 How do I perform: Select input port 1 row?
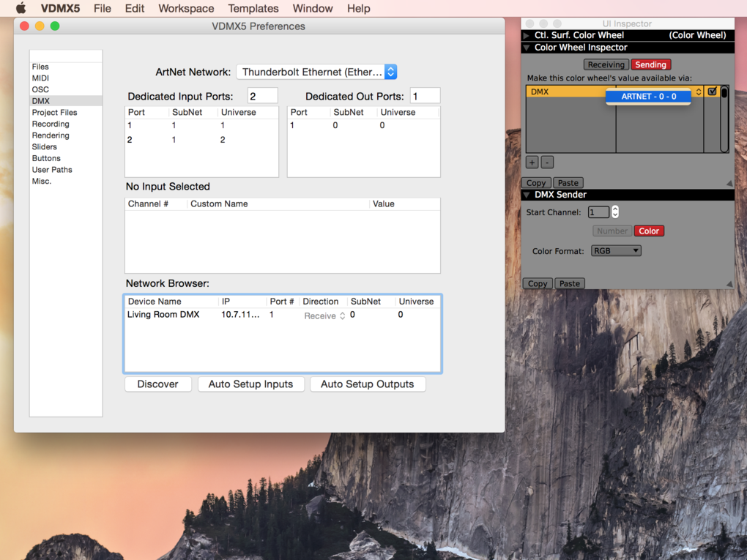pyautogui.click(x=201, y=125)
